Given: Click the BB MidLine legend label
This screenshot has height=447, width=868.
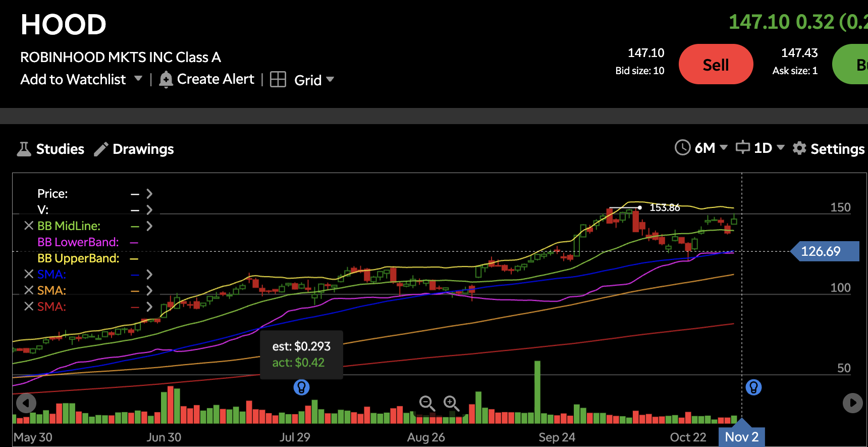Looking at the screenshot, I should (x=69, y=226).
